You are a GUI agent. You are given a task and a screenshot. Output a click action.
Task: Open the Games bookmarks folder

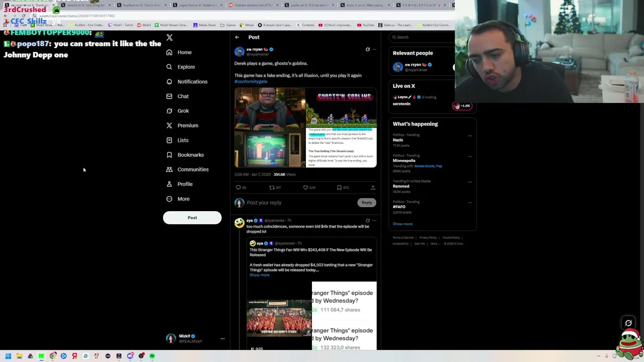click(228, 25)
